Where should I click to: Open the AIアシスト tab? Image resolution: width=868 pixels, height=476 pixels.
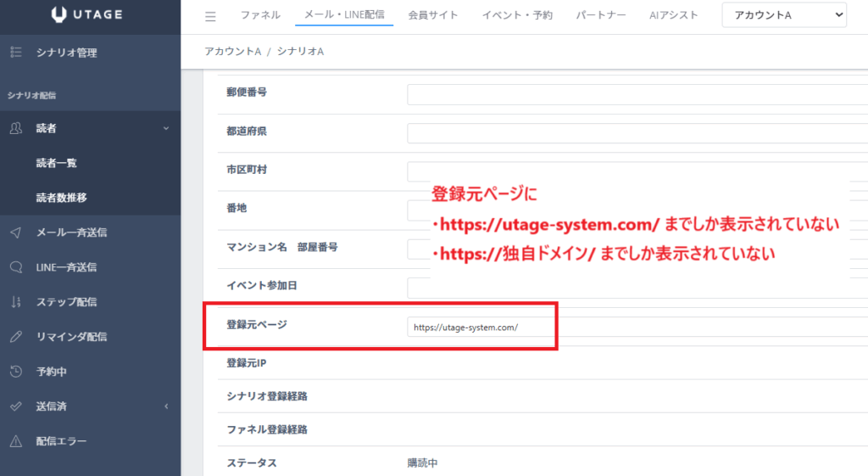(x=674, y=15)
